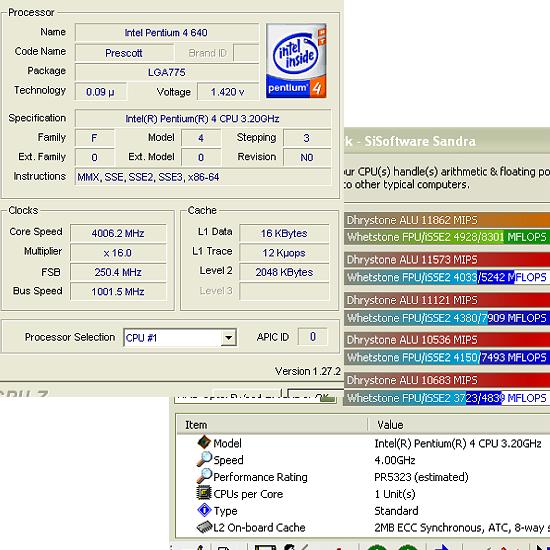The width and height of the screenshot is (550, 550).
Task: Click the Technology value 0.09 µ
Action: 101,92
